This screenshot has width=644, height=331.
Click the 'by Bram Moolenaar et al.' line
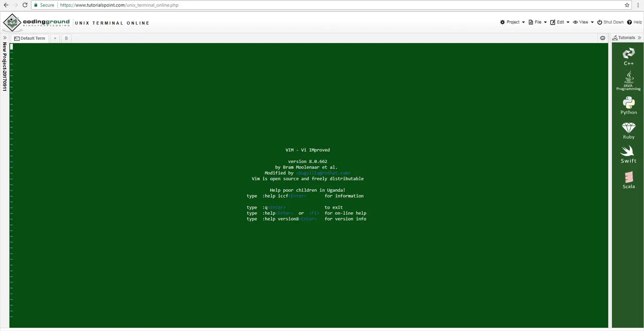coord(306,167)
